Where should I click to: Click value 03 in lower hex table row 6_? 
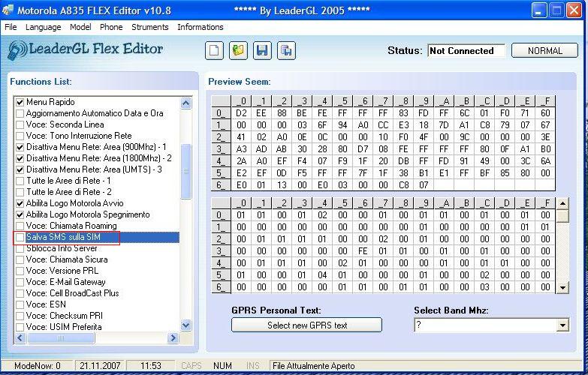pyautogui.click(x=484, y=287)
